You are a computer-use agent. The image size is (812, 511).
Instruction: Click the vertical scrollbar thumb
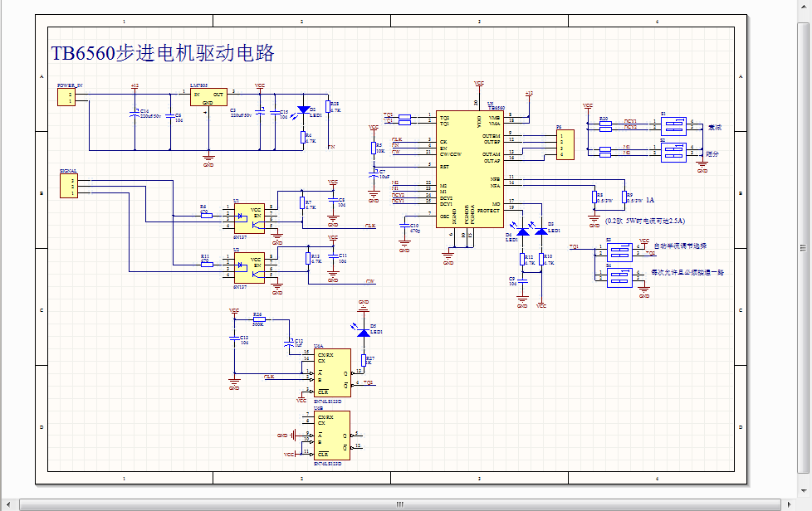tap(803, 248)
